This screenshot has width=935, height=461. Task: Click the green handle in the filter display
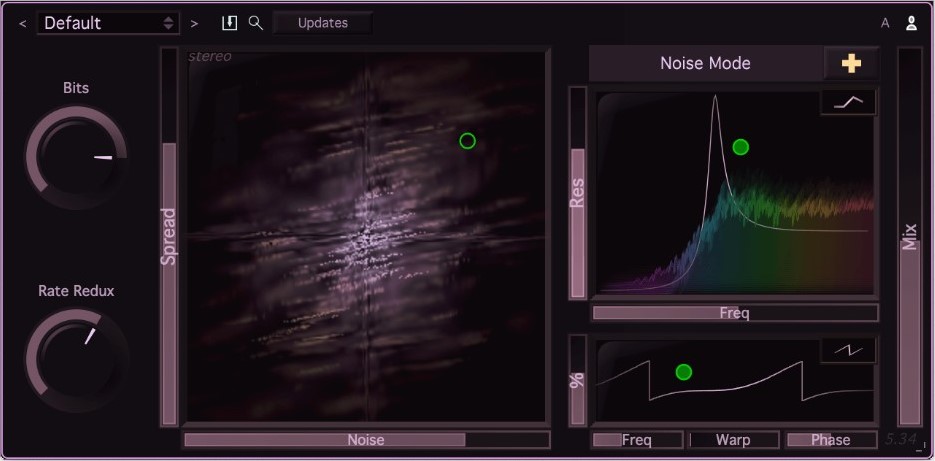pos(740,147)
